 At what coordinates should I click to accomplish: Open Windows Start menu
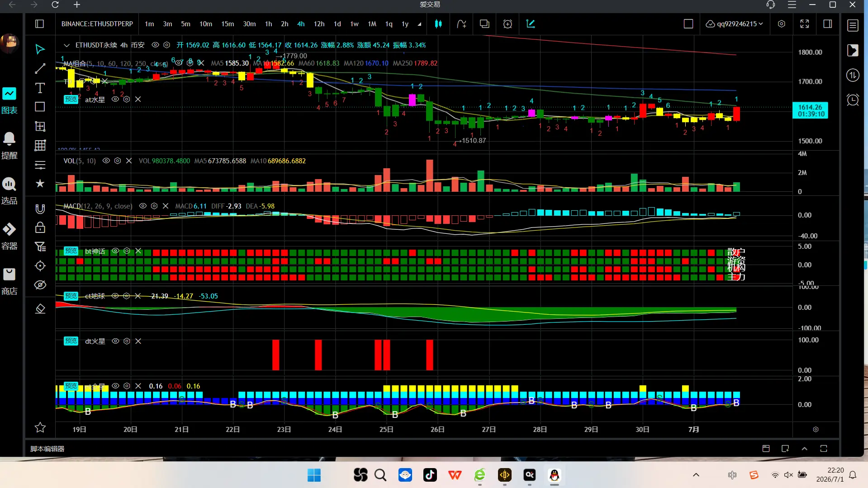click(x=314, y=475)
